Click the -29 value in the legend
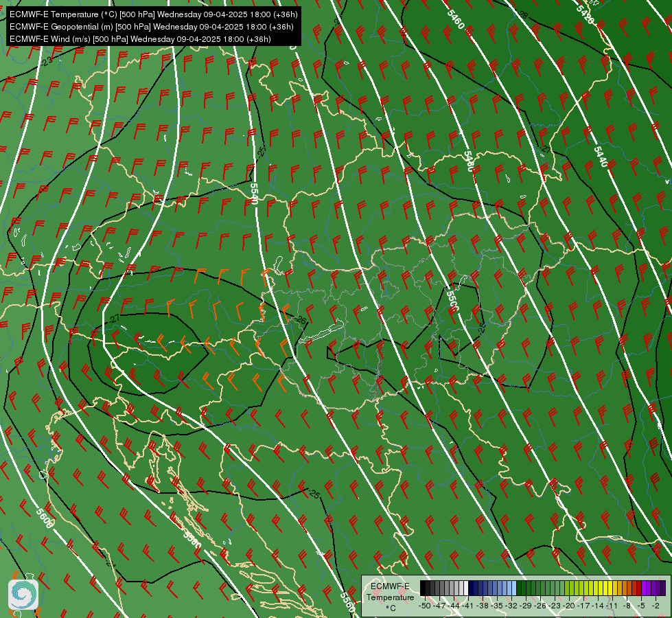Image resolution: width=672 pixels, height=618 pixels. click(526, 606)
